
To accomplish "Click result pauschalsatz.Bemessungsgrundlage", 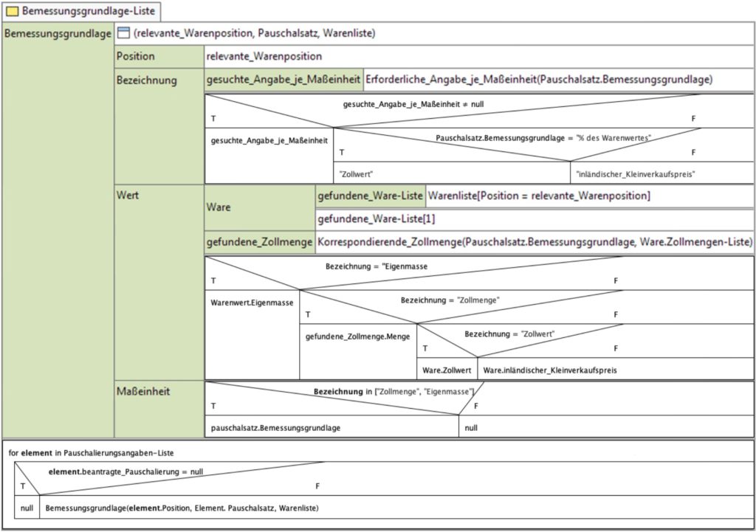I will pyautogui.click(x=275, y=428).
